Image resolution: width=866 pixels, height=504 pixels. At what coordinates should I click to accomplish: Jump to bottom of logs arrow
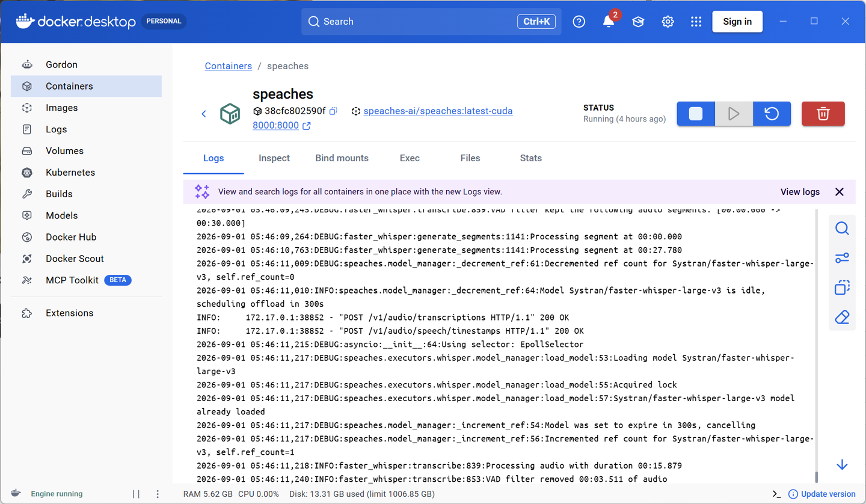(x=842, y=465)
